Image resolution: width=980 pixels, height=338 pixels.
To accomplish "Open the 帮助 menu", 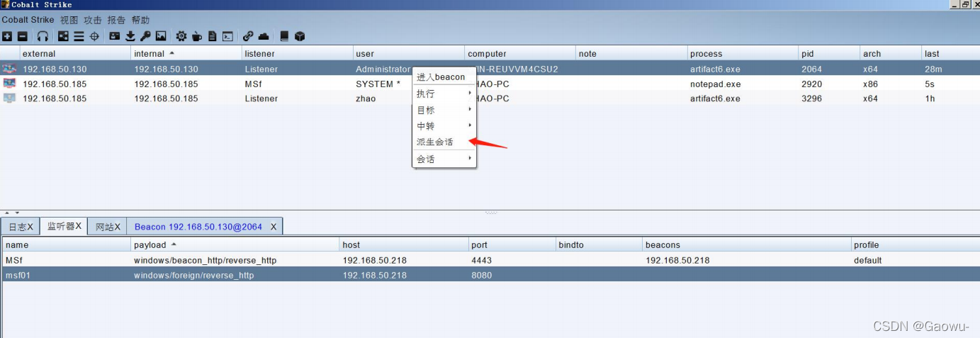I will point(140,20).
